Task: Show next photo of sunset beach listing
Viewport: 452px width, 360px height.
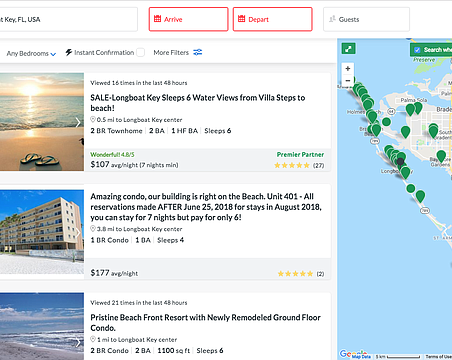Action: tap(78, 122)
